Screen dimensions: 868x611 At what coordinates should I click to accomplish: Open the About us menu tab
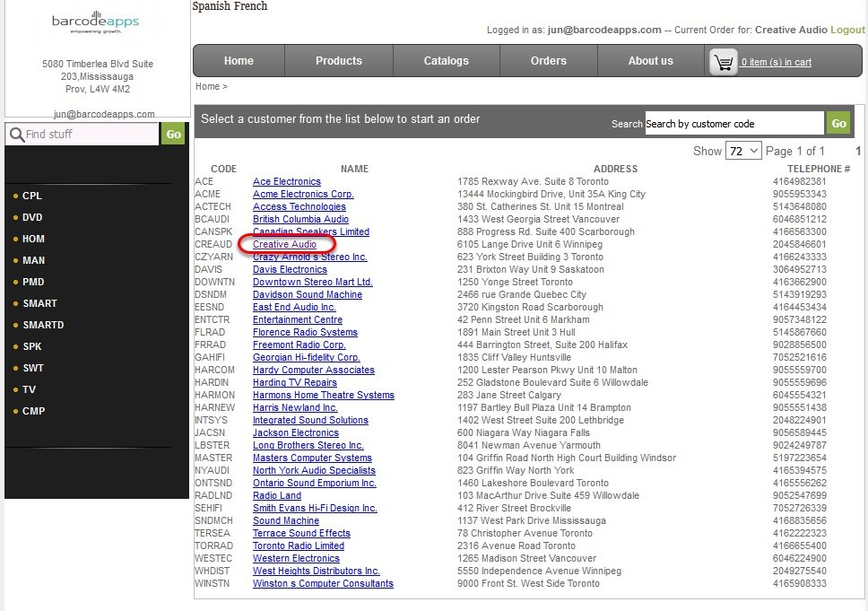(x=650, y=61)
